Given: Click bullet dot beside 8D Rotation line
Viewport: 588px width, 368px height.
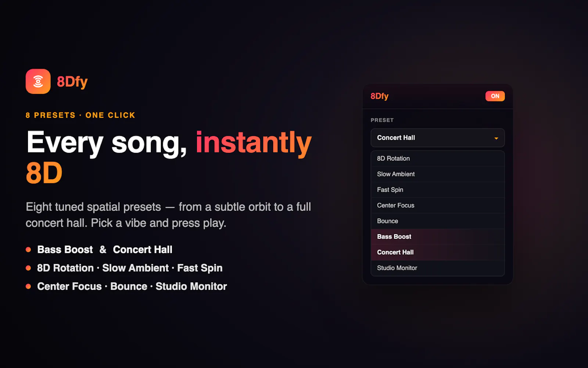Looking at the screenshot, I should pyautogui.click(x=28, y=268).
